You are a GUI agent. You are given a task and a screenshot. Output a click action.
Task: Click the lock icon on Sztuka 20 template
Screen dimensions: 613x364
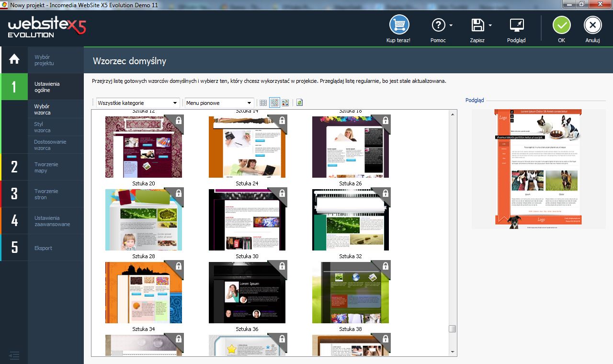tap(178, 193)
